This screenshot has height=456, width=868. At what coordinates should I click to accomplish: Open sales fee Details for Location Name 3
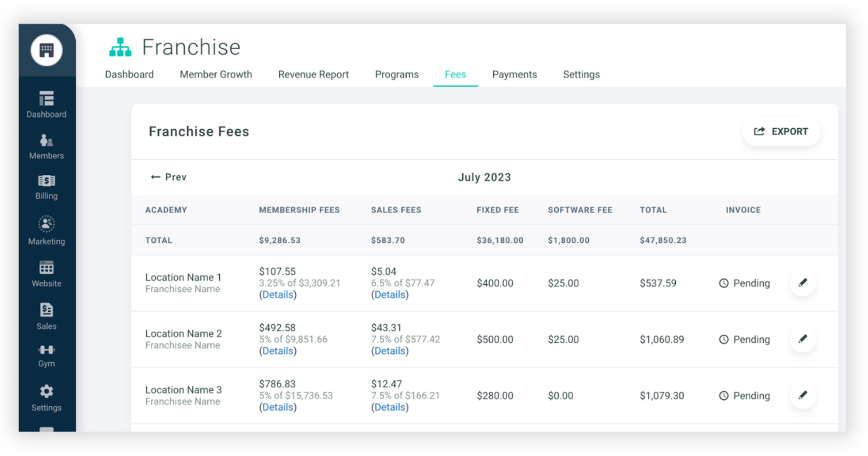[x=390, y=407]
